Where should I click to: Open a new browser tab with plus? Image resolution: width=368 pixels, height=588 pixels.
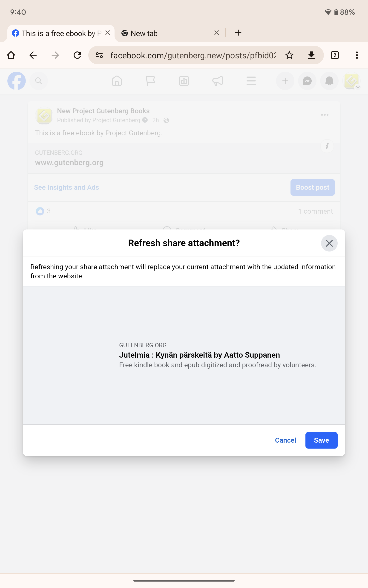coord(238,33)
